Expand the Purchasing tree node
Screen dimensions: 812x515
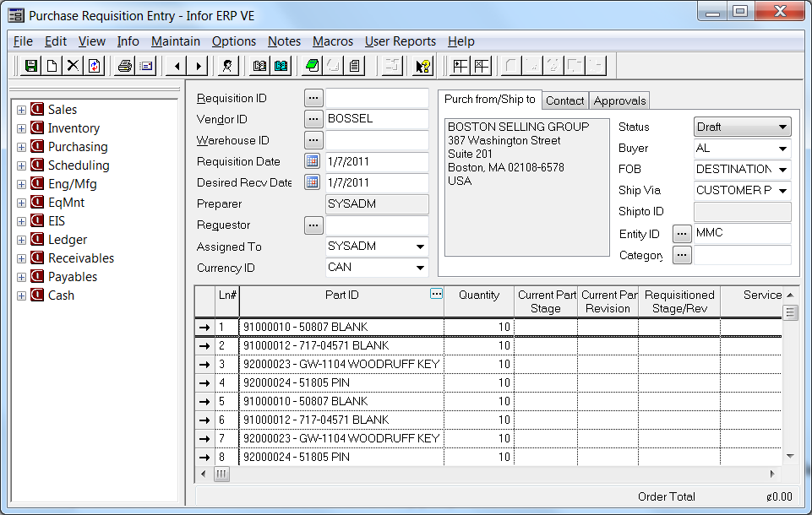[x=21, y=147]
